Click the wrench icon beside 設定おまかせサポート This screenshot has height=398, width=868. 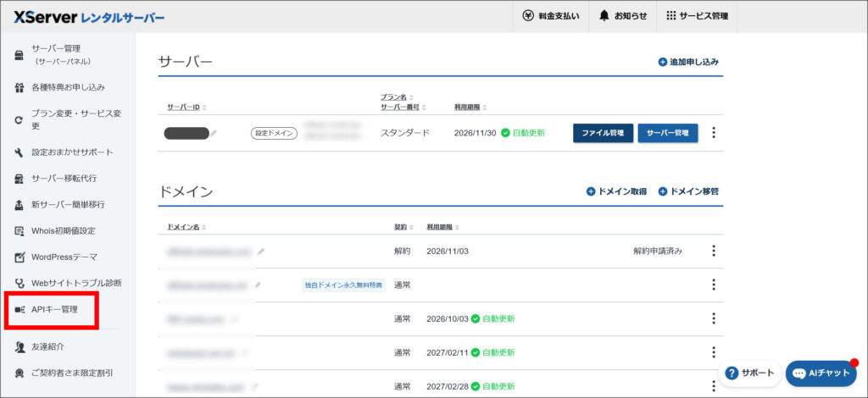(x=19, y=152)
